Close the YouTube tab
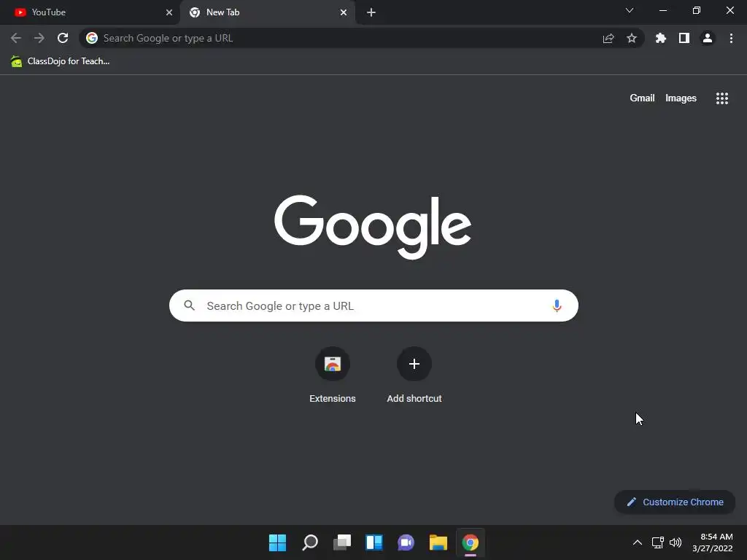This screenshot has width=747, height=560. [169, 12]
